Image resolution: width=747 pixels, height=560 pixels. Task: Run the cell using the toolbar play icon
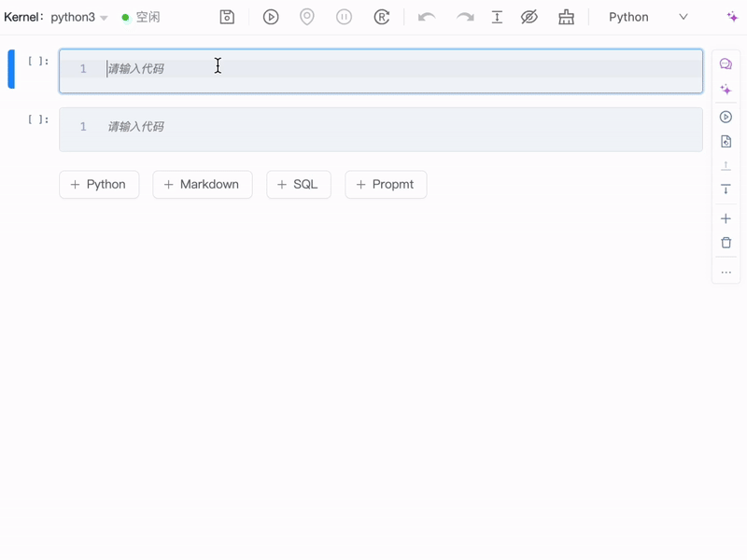(x=271, y=17)
